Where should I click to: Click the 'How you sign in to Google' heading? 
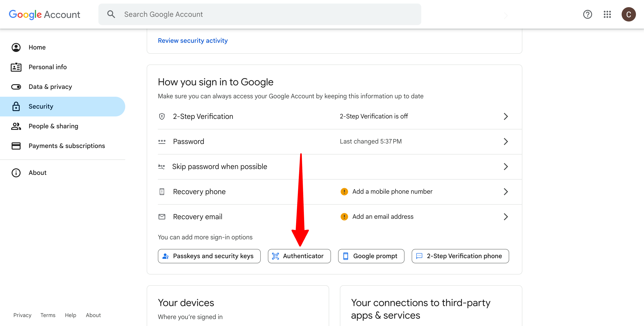pos(216,82)
